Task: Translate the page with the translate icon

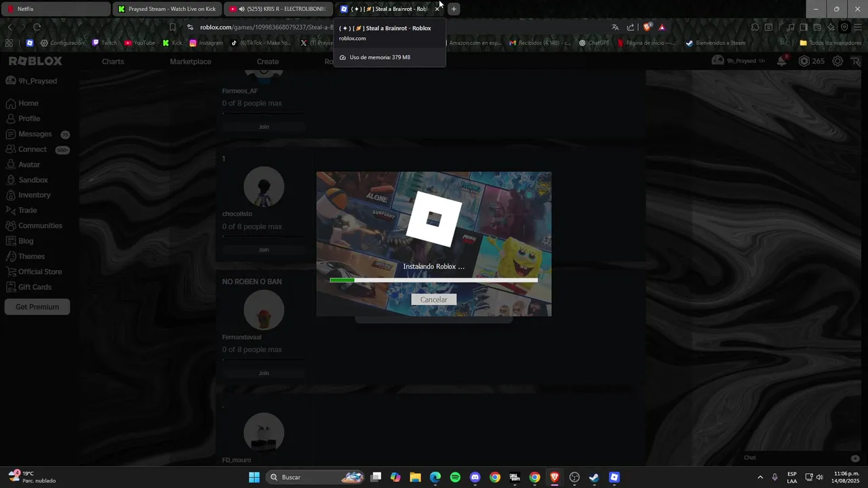Action: tap(615, 27)
